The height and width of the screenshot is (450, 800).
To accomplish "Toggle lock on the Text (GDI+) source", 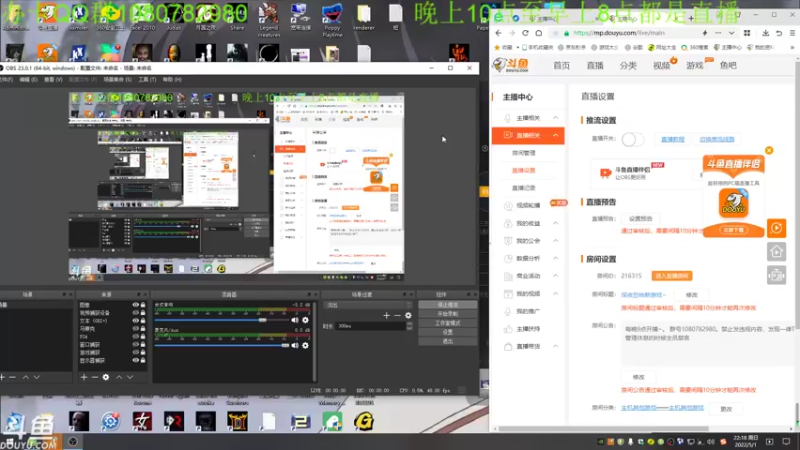I will point(143,321).
